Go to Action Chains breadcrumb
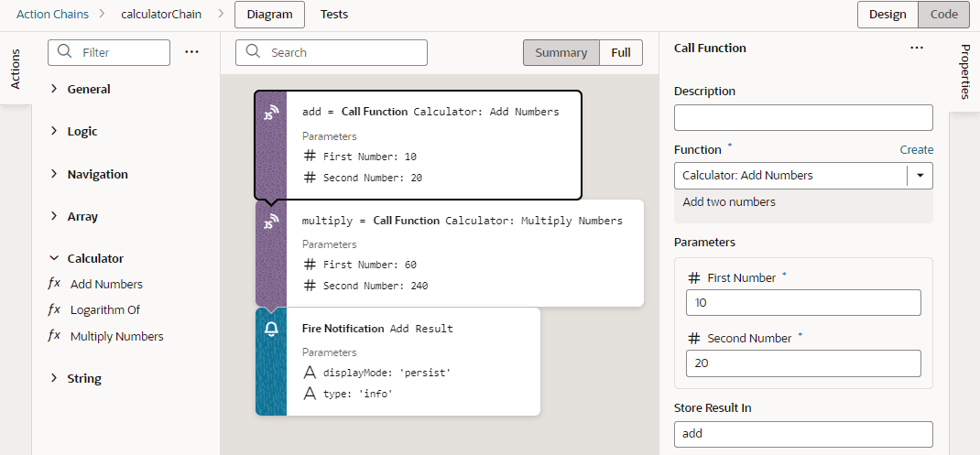The width and height of the screenshot is (980, 455). click(x=51, y=14)
